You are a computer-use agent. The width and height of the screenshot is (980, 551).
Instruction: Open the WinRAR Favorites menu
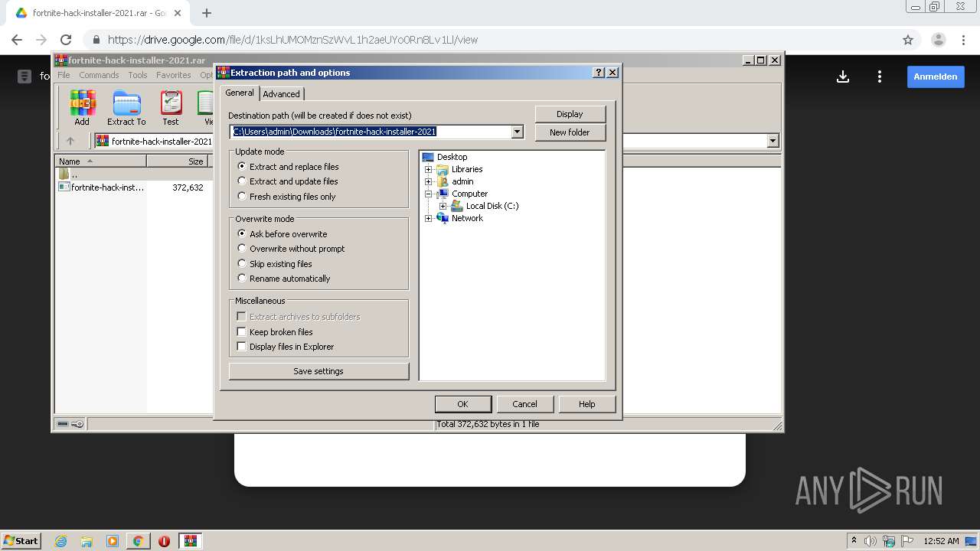(174, 75)
